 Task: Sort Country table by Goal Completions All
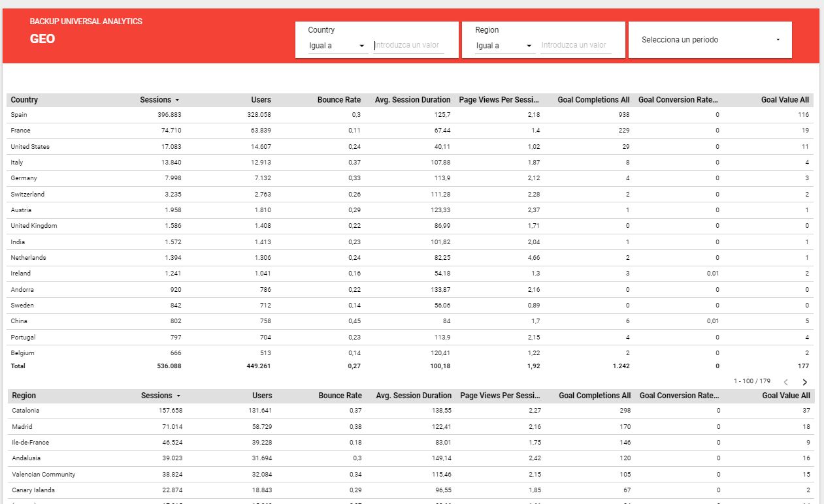pos(593,100)
